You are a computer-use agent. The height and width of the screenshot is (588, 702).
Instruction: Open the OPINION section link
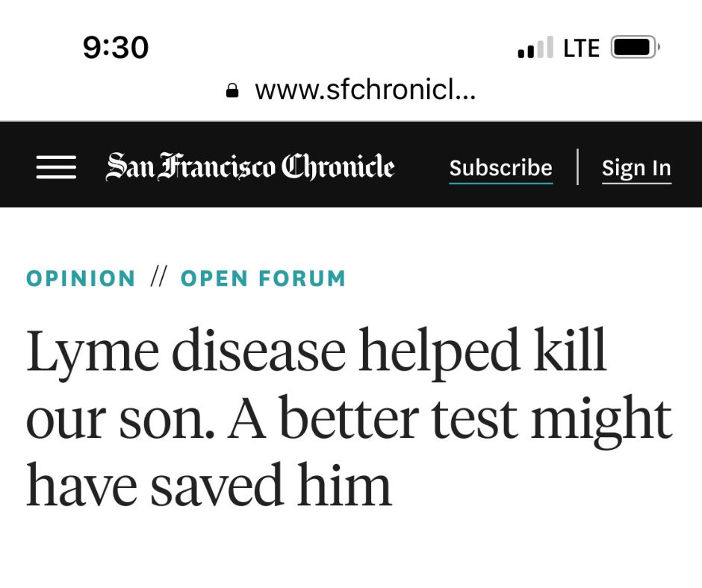coord(81,278)
